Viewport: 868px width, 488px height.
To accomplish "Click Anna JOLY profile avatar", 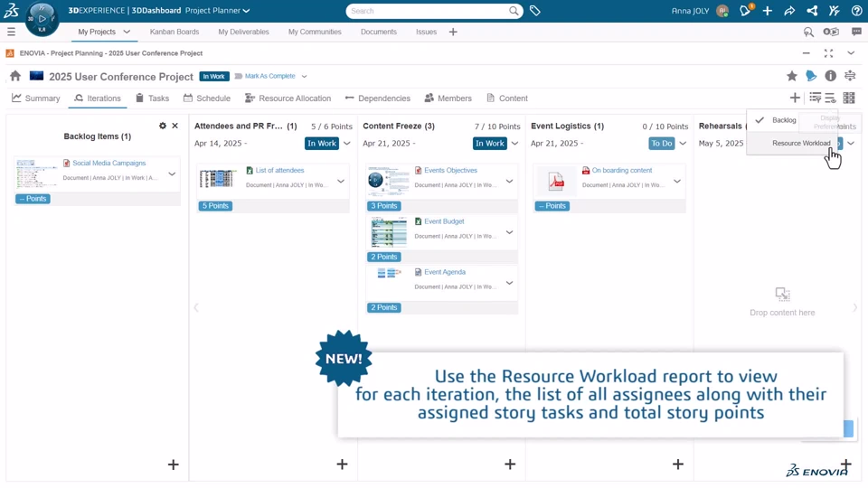I will (722, 11).
